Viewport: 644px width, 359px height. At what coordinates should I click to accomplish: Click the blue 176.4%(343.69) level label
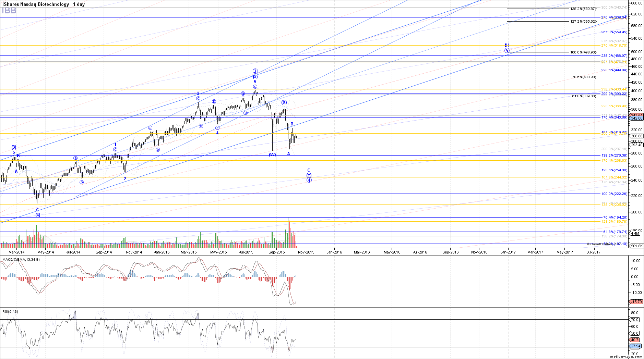pos(614,117)
